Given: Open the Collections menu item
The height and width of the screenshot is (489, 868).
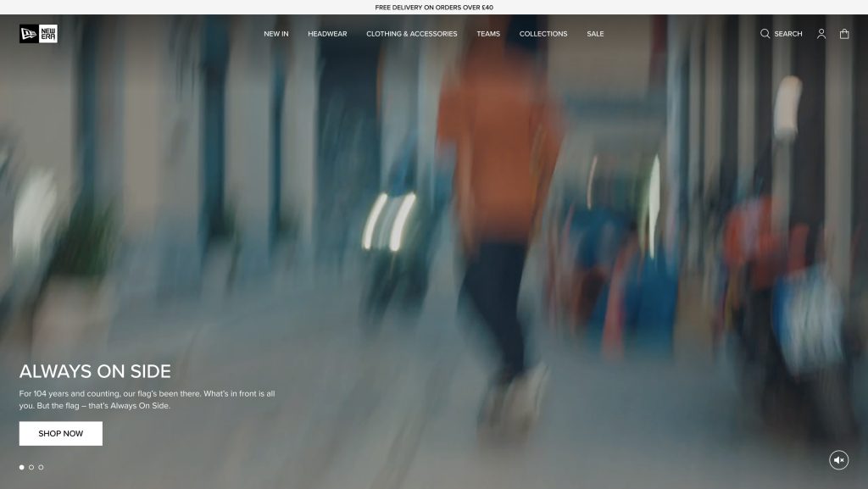Looking at the screenshot, I should pyautogui.click(x=543, y=34).
